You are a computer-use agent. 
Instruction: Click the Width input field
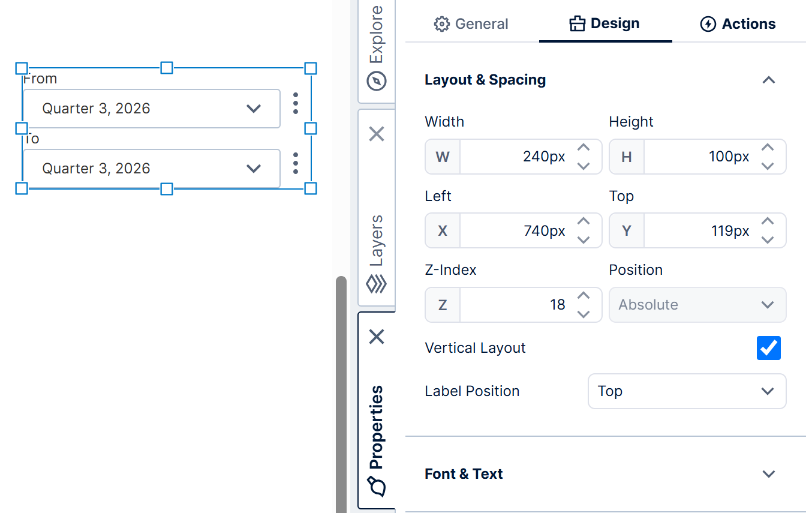(513, 157)
